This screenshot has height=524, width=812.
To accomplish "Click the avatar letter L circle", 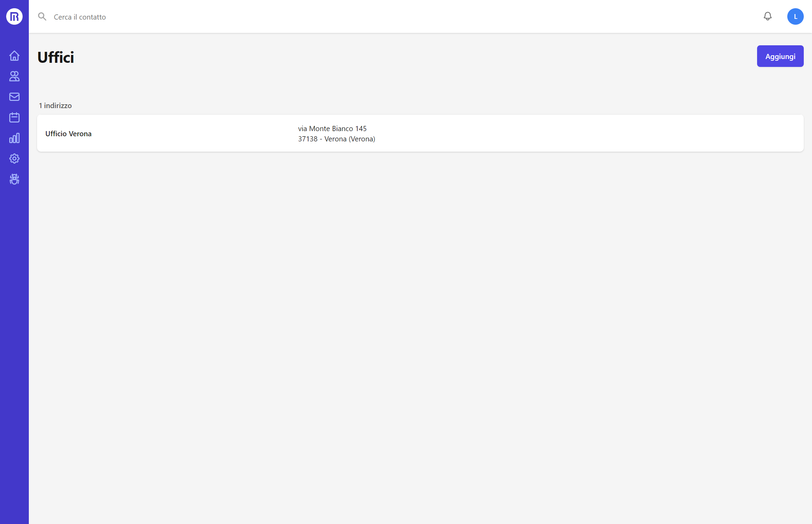I will 795,16.
